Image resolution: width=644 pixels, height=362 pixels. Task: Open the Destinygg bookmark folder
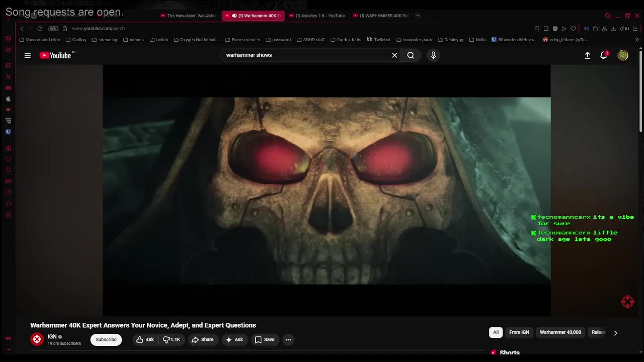(x=450, y=40)
